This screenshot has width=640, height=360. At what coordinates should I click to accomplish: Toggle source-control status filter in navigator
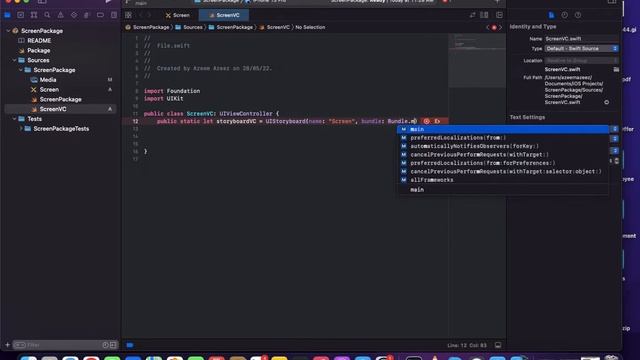[x=113, y=345]
